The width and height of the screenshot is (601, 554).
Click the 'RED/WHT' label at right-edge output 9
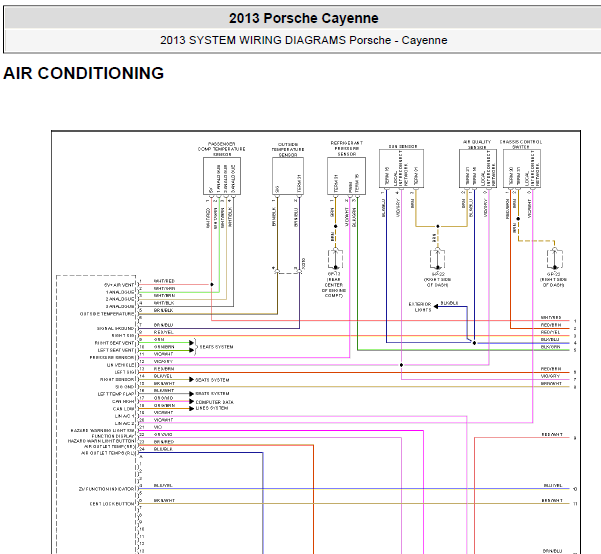click(x=552, y=435)
